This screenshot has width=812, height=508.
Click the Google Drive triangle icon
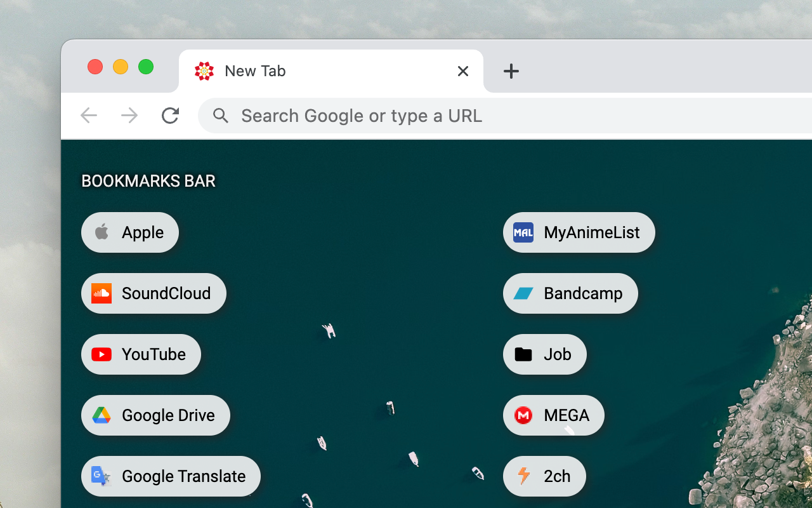point(101,415)
